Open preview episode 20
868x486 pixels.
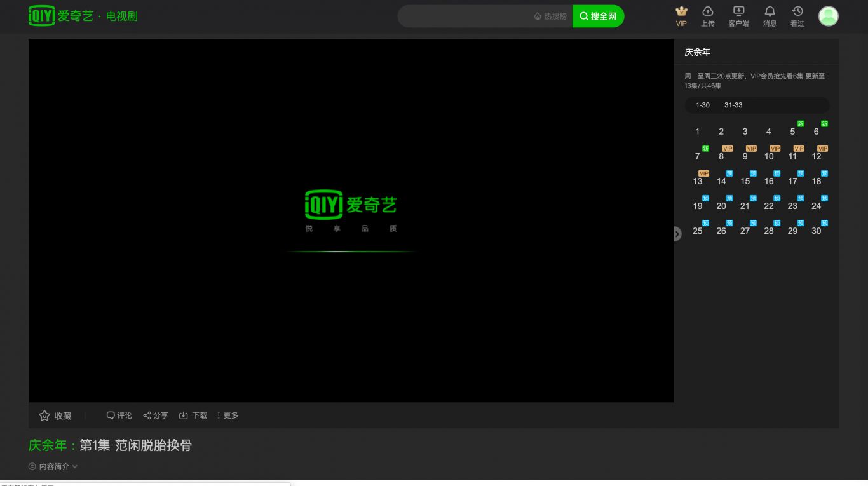(721, 206)
